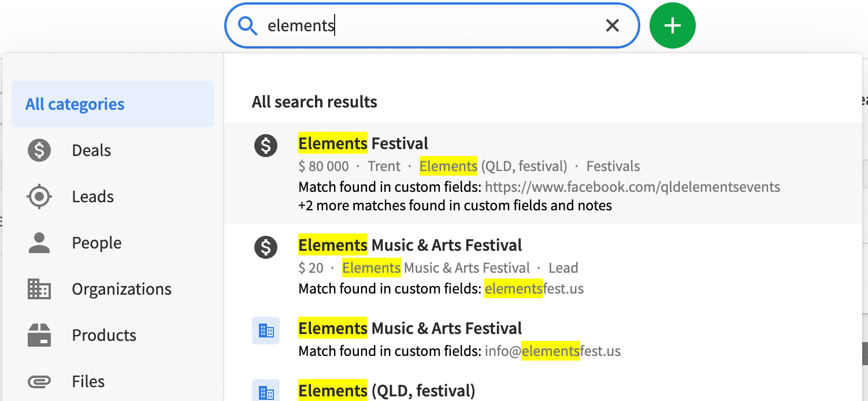This screenshot has width=868, height=401.
Task: Select the Products box icon
Action: [39, 335]
